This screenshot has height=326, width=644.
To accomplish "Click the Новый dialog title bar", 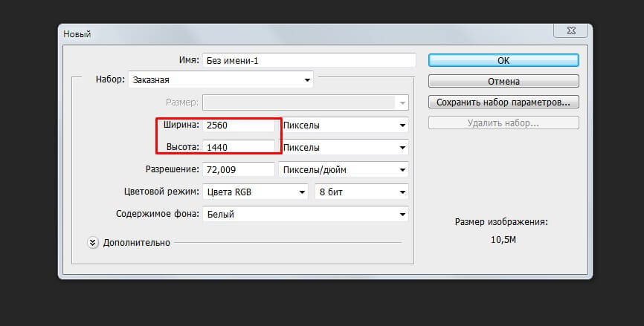I will click(x=297, y=33).
